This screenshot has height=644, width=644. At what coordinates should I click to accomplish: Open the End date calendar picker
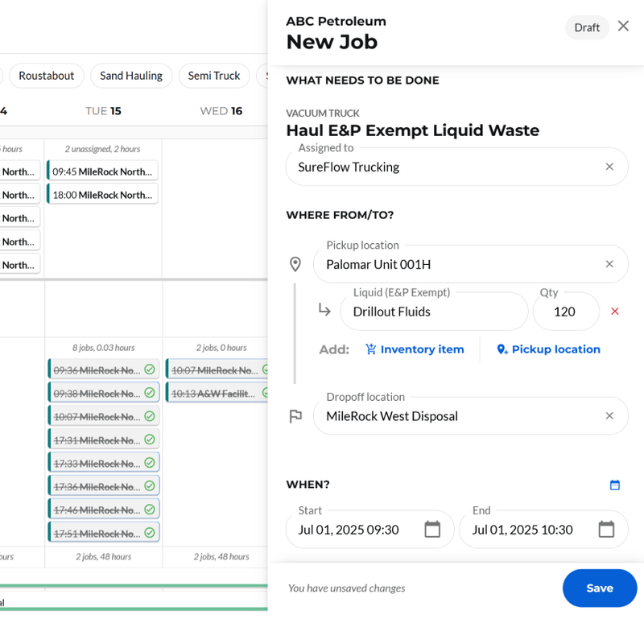[606, 529]
